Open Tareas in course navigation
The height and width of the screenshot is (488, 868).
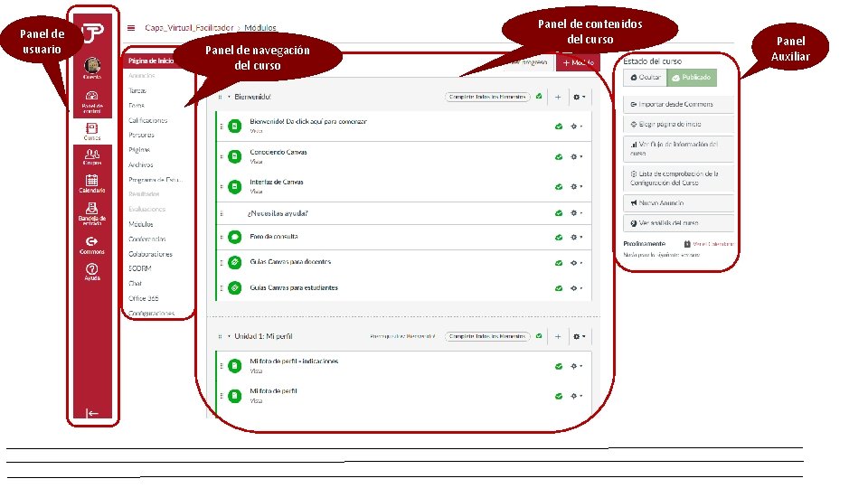[x=137, y=90]
